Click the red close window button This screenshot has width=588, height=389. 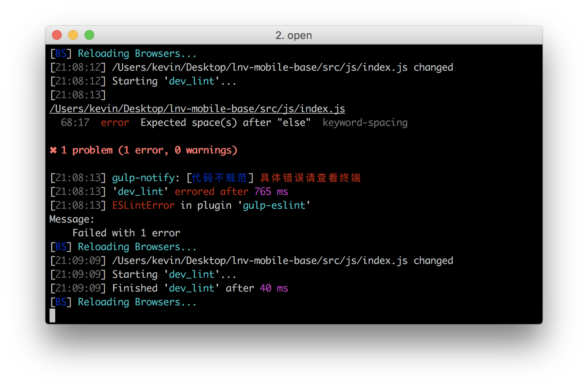click(x=57, y=35)
